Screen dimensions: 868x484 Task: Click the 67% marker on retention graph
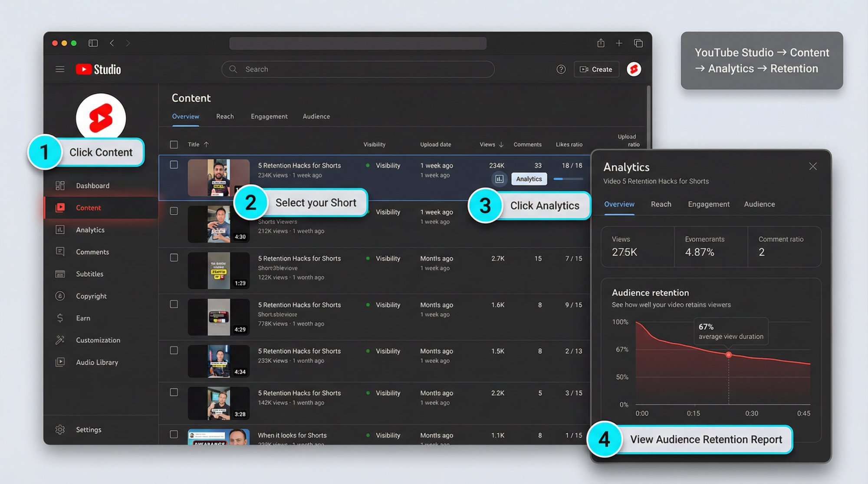click(x=729, y=354)
